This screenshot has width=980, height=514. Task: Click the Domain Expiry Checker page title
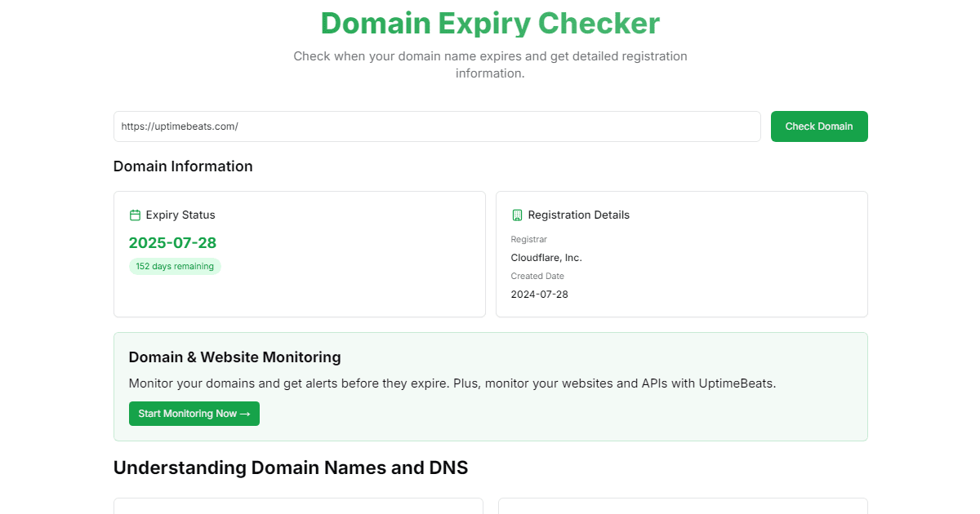coord(490,23)
